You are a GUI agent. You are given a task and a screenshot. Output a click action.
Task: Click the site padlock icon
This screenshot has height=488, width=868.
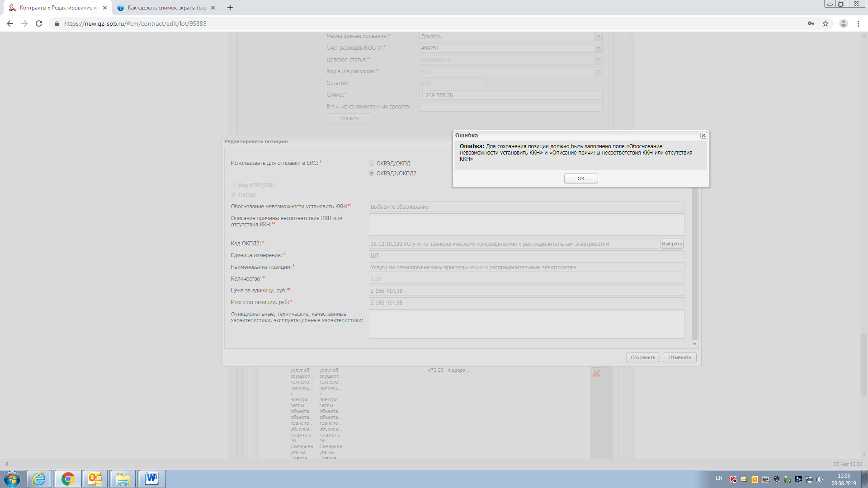[x=57, y=23]
